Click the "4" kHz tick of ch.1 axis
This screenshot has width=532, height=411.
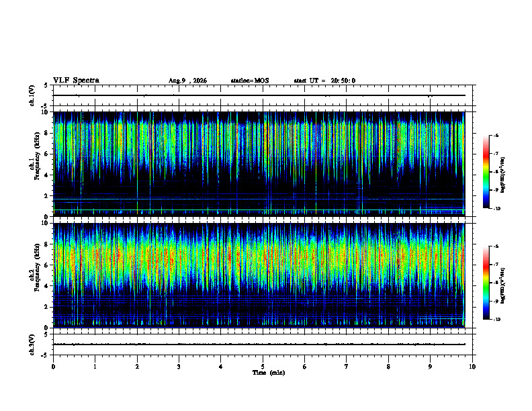47,175
